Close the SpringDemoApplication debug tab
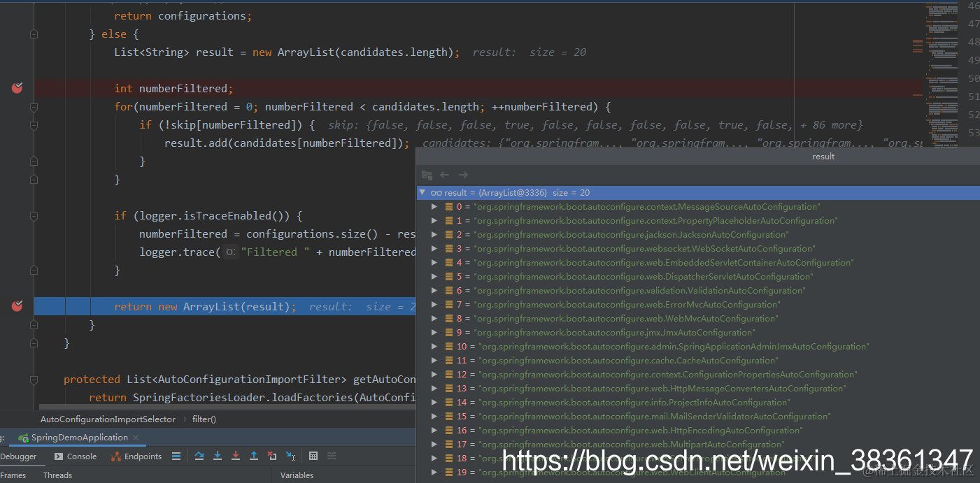This screenshot has height=483, width=980. coord(136,438)
